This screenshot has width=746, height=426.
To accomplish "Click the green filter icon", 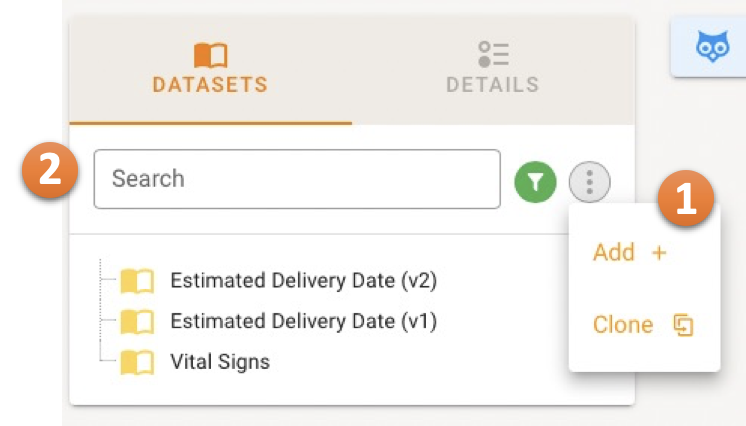I will tap(536, 181).
